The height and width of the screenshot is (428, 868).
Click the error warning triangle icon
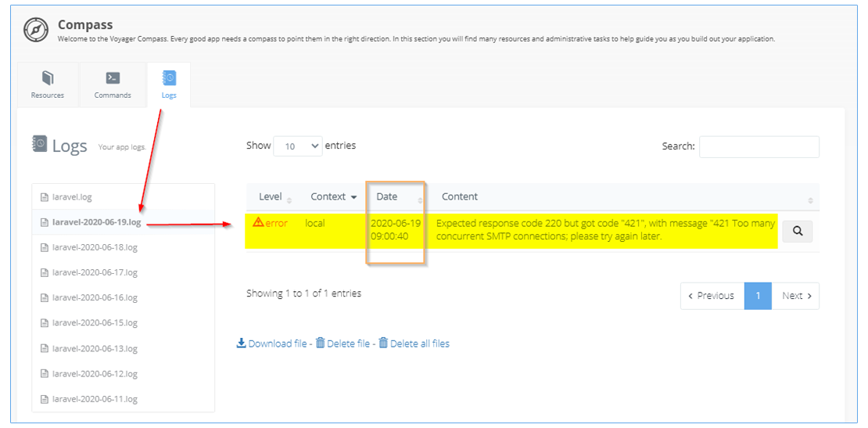pyautogui.click(x=258, y=223)
